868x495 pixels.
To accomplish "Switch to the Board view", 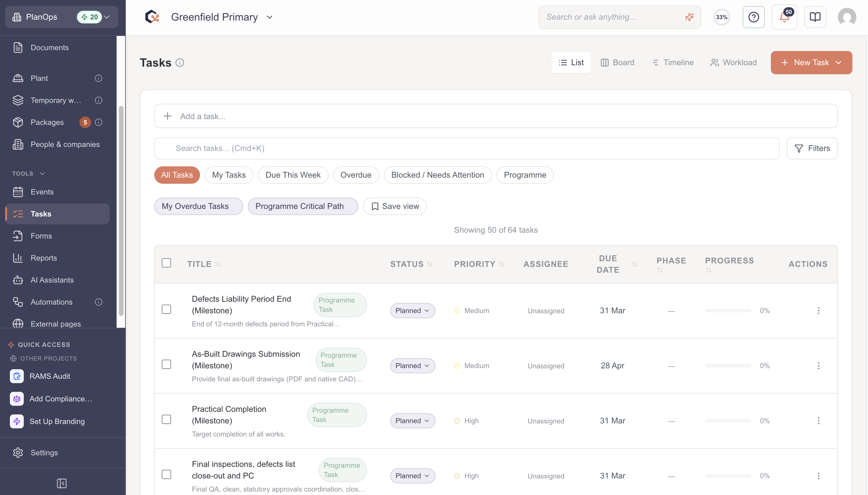I will coord(618,63).
